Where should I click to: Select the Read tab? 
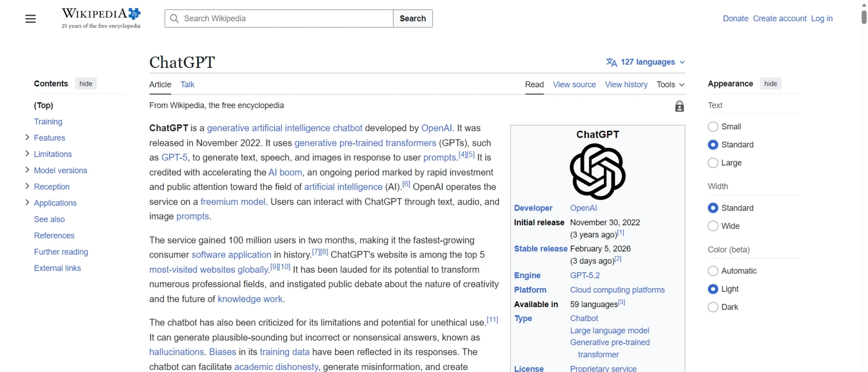click(x=534, y=84)
